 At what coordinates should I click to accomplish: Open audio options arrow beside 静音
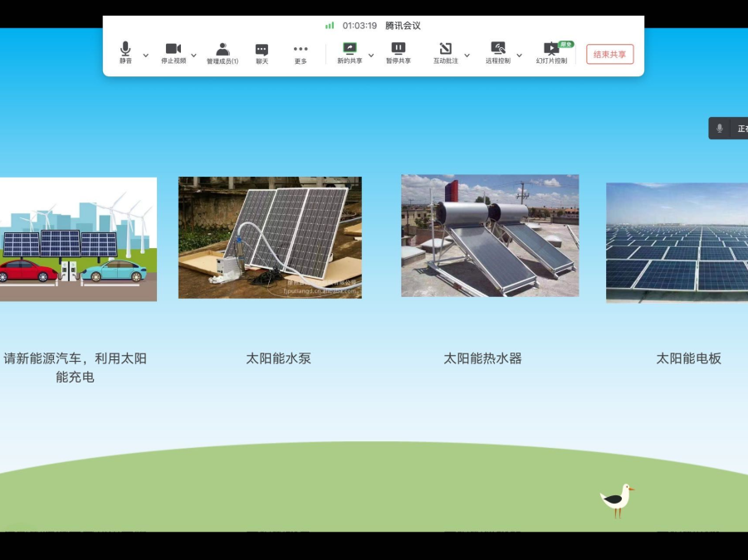pyautogui.click(x=146, y=56)
